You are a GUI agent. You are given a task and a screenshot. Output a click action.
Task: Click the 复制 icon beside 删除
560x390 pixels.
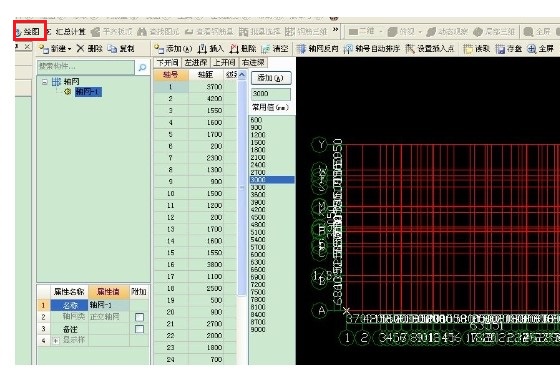point(112,49)
